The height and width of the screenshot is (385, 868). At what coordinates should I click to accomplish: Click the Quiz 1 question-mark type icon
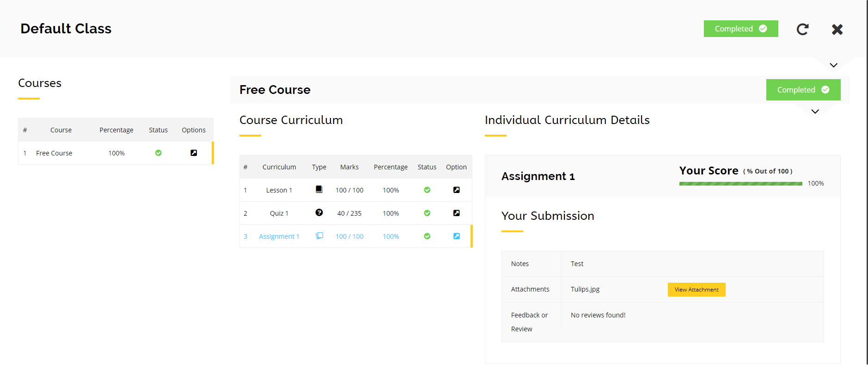coord(319,212)
